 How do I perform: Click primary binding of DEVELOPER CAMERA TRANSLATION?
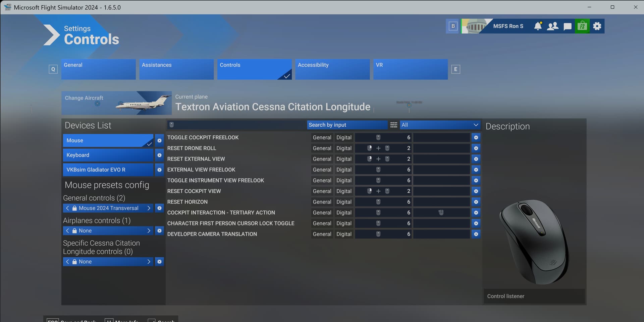pos(383,234)
